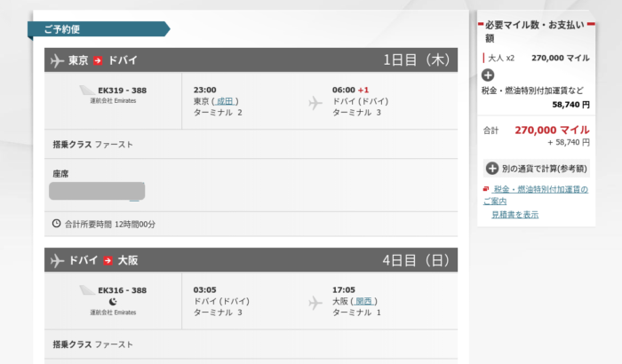Click red arrow between 東京 and ドバイ
Image resolution: width=622 pixels, height=364 pixels.
click(99, 60)
